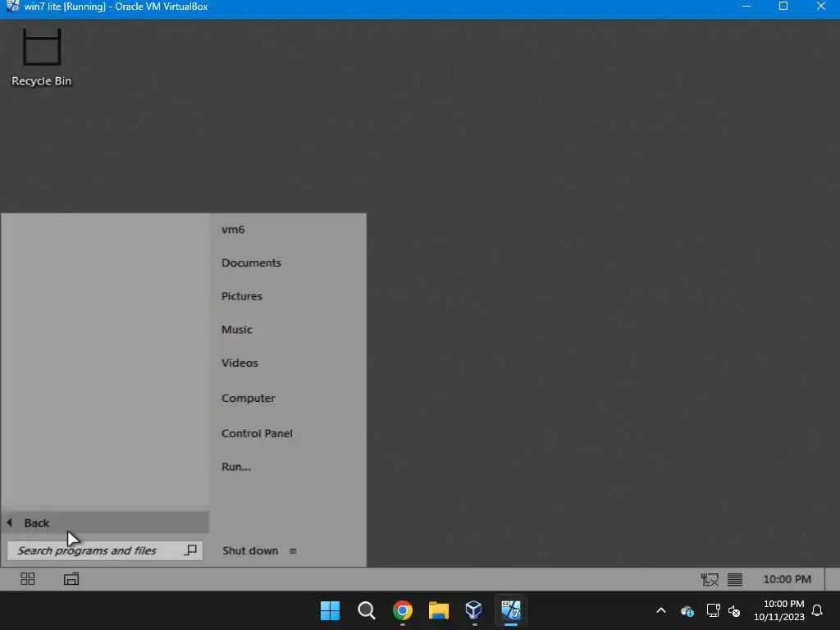Open Music from the start menu
Viewport: 840px width, 630px height.
[x=237, y=329]
